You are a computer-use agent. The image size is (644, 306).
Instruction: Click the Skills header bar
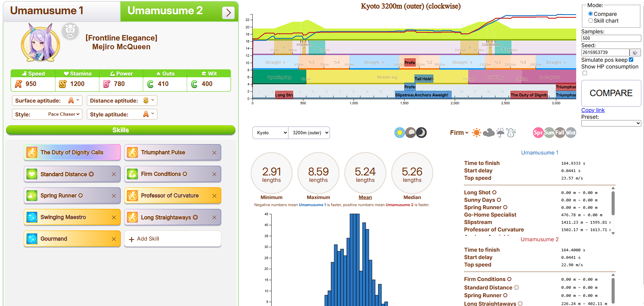pyautogui.click(x=120, y=130)
